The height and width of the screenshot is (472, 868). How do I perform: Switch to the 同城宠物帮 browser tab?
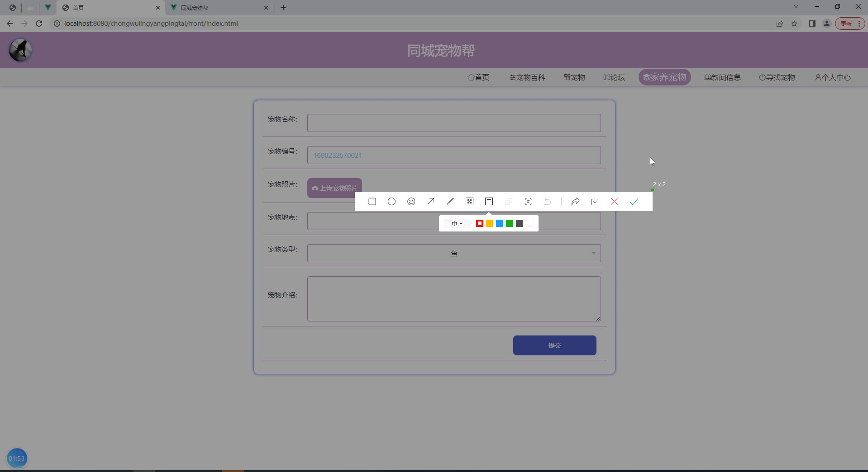217,8
